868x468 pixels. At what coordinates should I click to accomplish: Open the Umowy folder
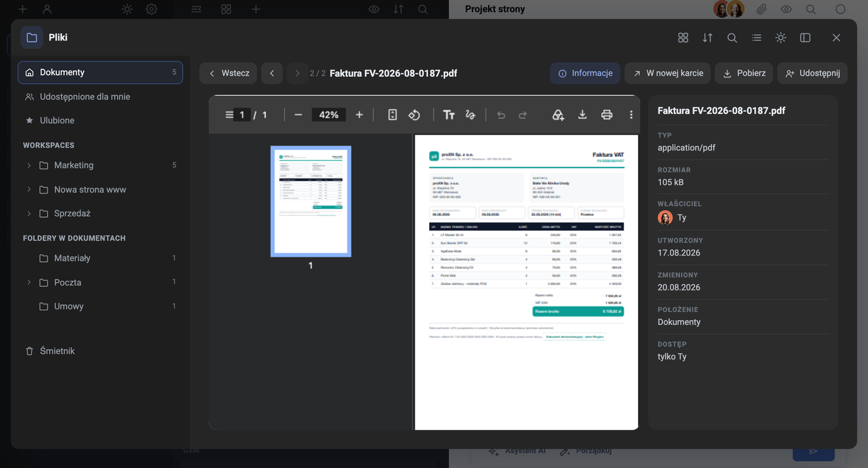pyautogui.click(x=100, y=306)
